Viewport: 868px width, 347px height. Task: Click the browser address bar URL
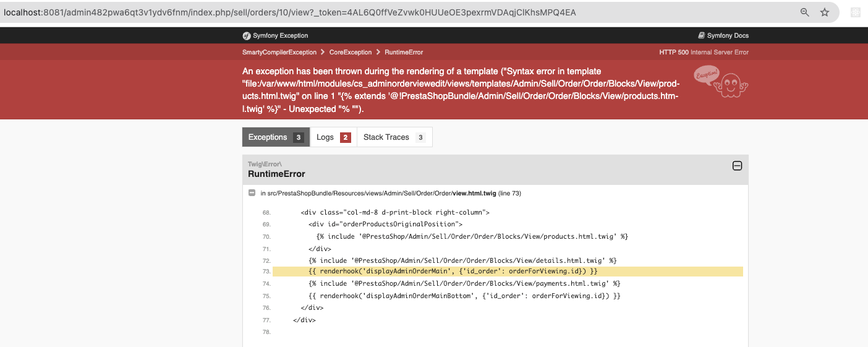coord(290,12)
